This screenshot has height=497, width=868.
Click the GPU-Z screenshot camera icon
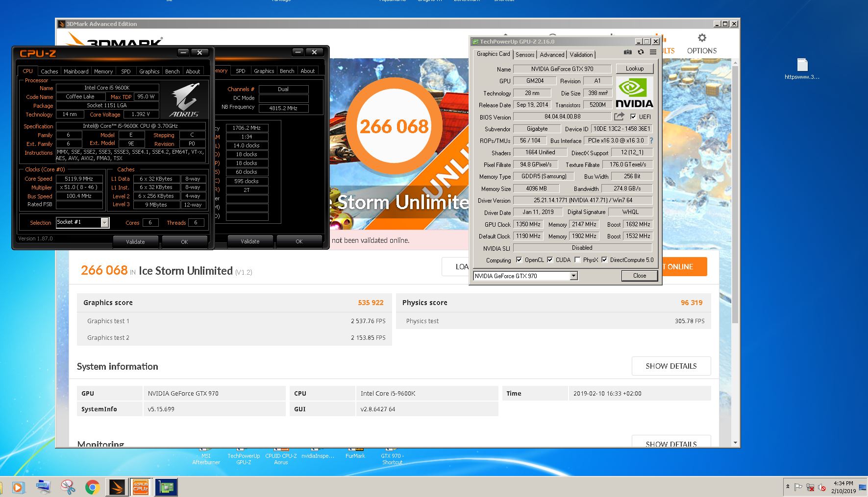click(x=627, y=52)
